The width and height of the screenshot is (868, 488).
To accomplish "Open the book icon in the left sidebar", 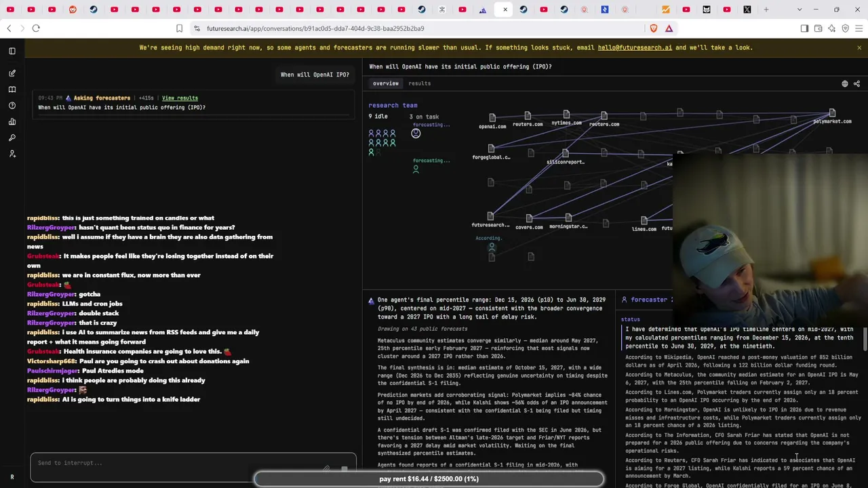I will coord(12,89).
